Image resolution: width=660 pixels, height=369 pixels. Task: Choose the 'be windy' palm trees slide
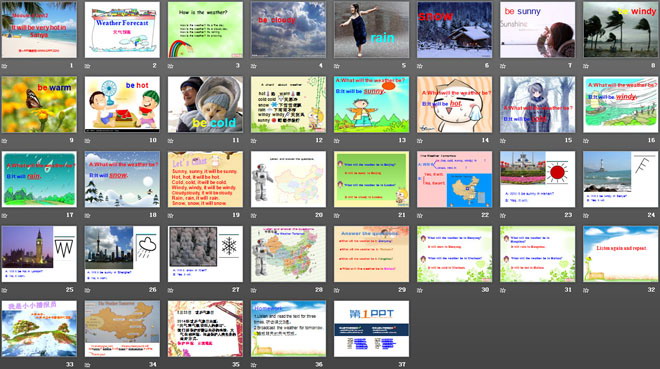coord(620,30)
